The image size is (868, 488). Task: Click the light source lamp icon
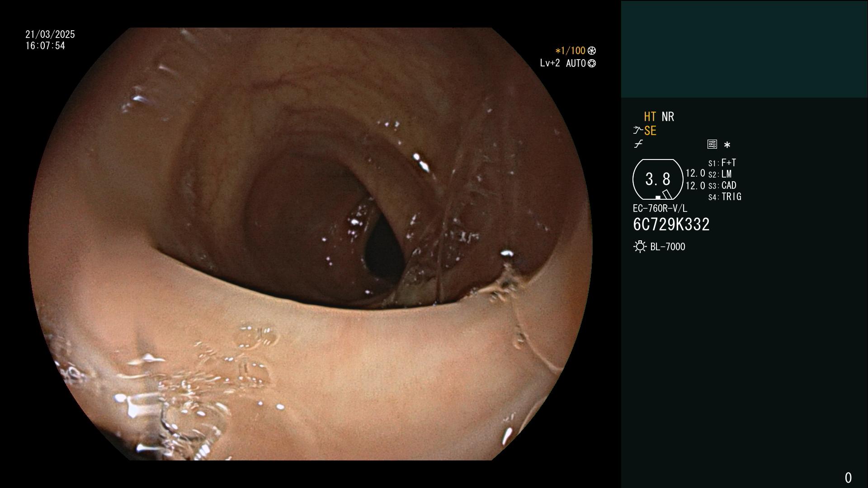640,247
